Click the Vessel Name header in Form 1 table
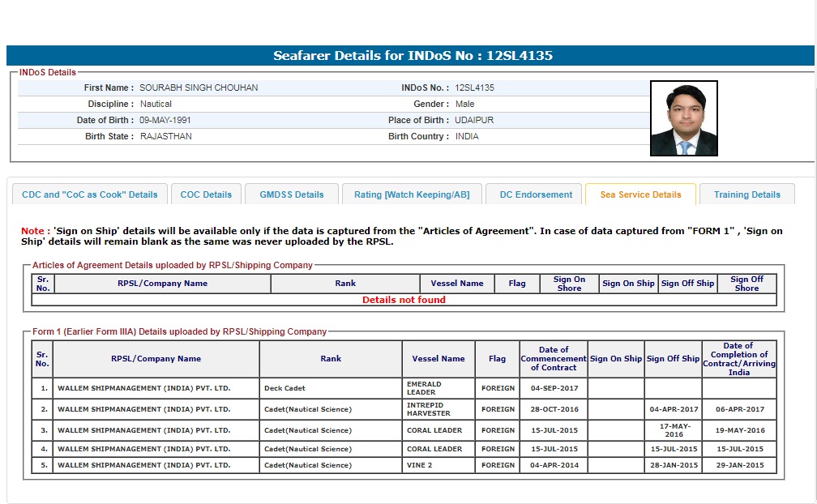817x504 pixels. 438,359
